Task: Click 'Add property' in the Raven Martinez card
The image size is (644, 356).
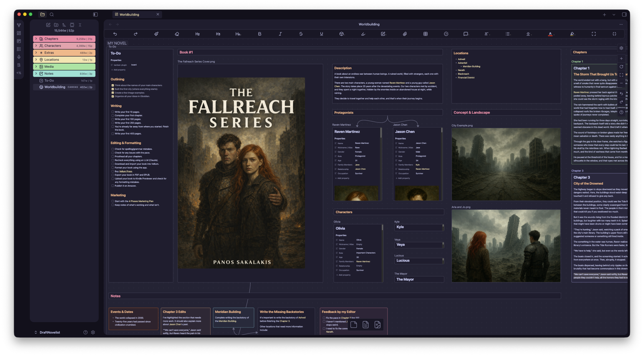Action: tap(343, 178)
